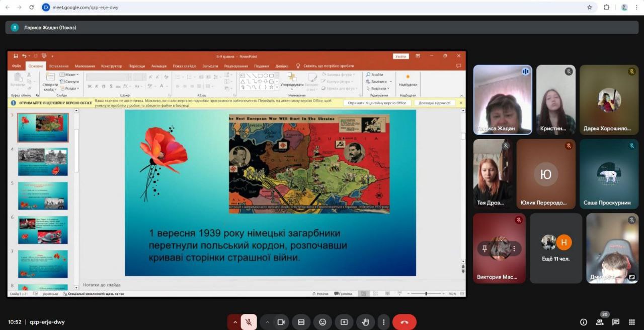644x330 pixels.
Task: Save the presentation from Quick Access toolbar
Action: tap(16, 56)
